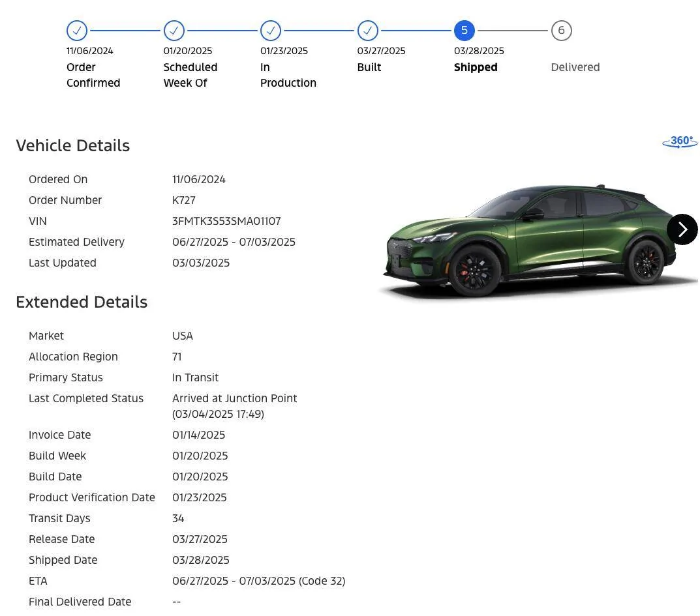
Task: Click the Final Delivered Date placeholder dashes
Action: click(176, 602)
